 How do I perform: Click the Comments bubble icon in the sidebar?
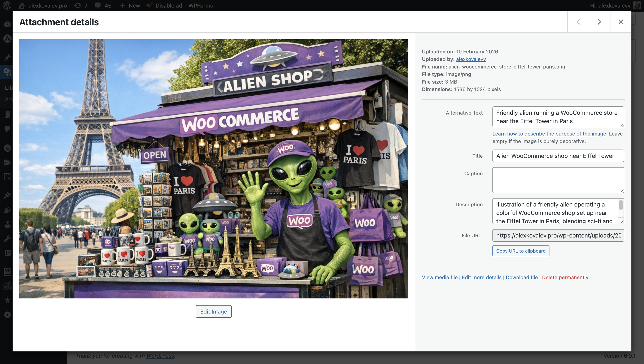[8, 129]
